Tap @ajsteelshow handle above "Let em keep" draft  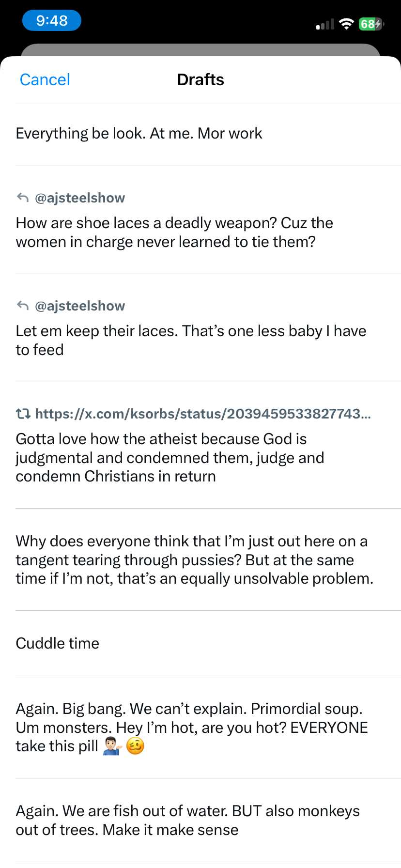tap(80, 306)
